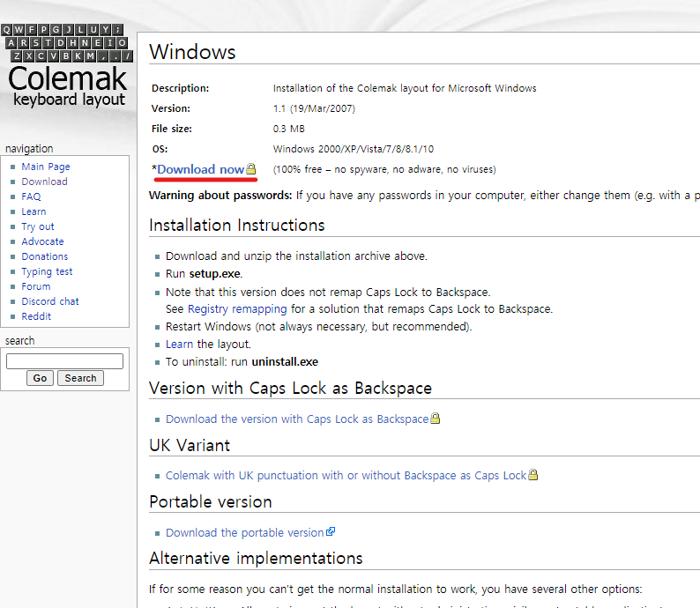Screen dimensions: 700x608
Task: Click the Version with Caps Lock as Backspace heading
Action: [x=291, y=388]
